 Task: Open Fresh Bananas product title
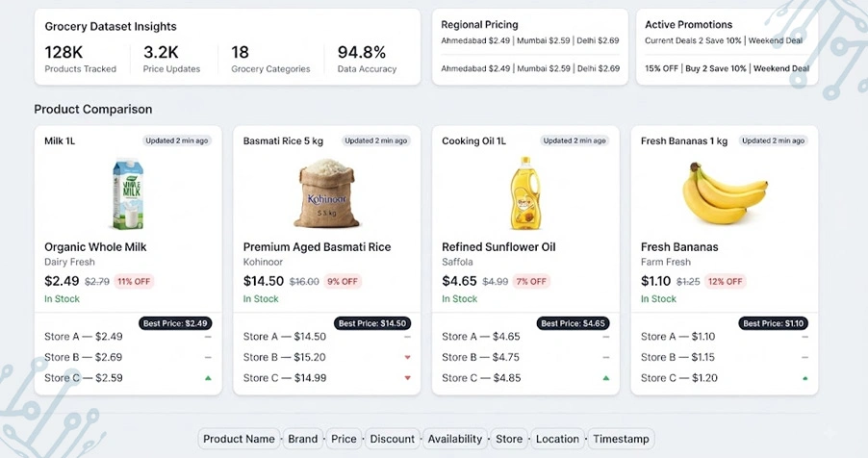coord(679,247)
